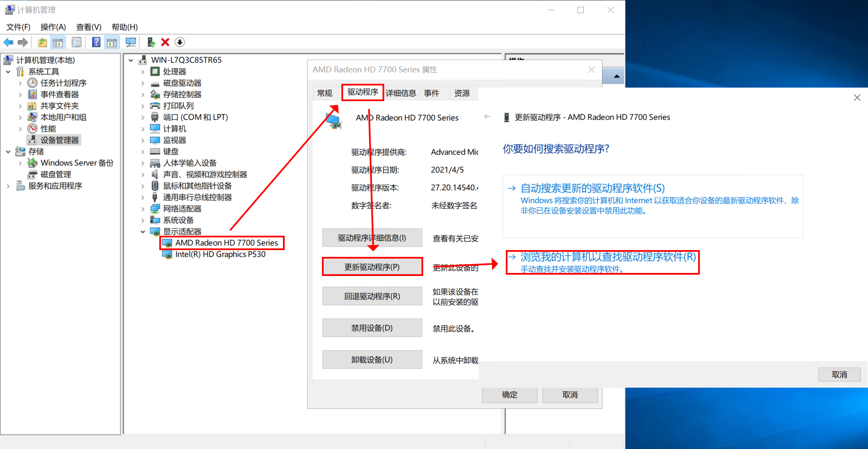Screen dimensions: 868x449
Task: Click the blue Back arrow in the toolbar
Action: tap(8, 42)
